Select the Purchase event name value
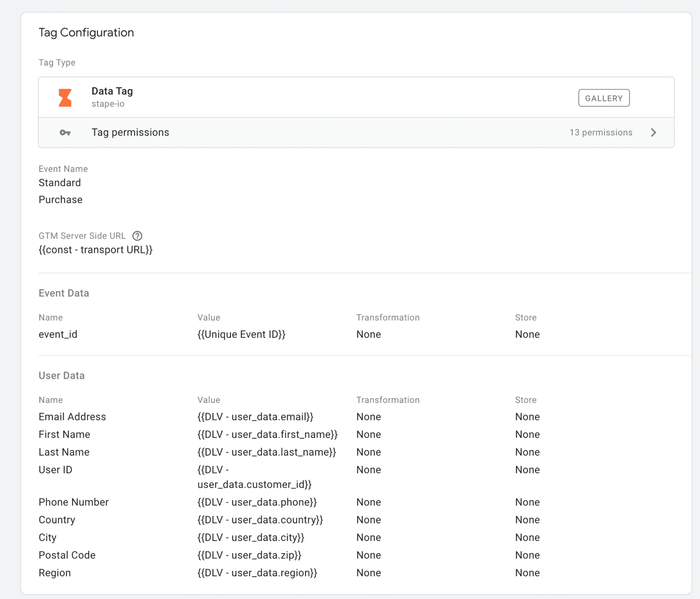Viewport: 700px width, 599px height. (60, 199)
